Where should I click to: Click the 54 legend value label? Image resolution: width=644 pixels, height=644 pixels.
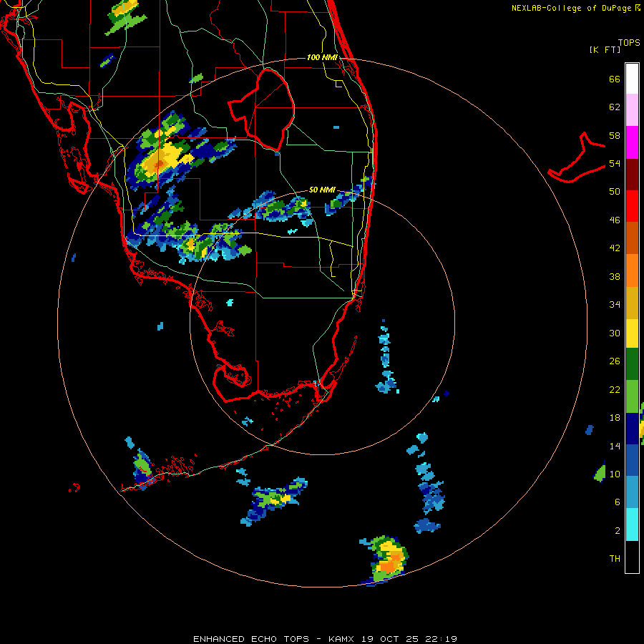click(x=615, y=163)
